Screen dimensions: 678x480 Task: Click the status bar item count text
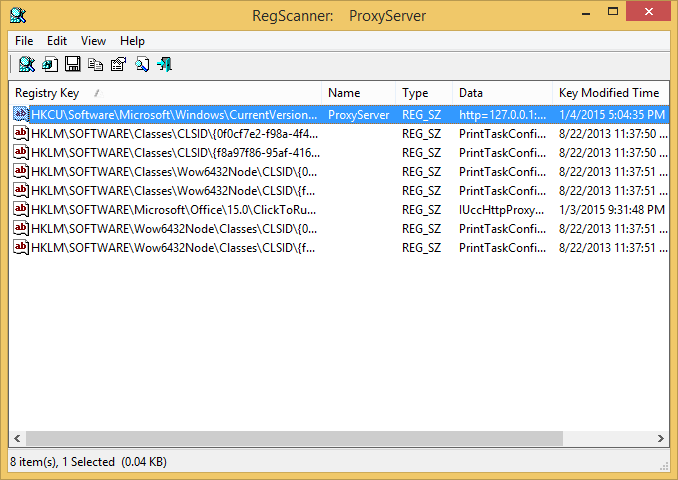click(x=88, y=462)
